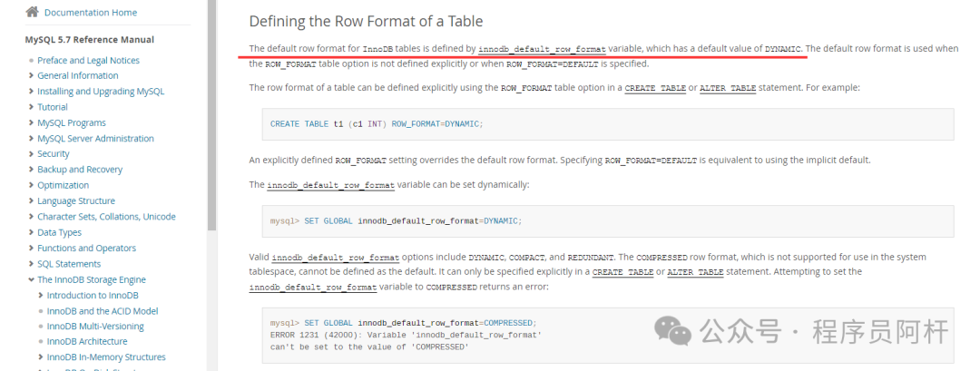Viewport: 980px width, 371px height.
Task: Open the Tutorial page in sidebar
Action: pos(53,107)
